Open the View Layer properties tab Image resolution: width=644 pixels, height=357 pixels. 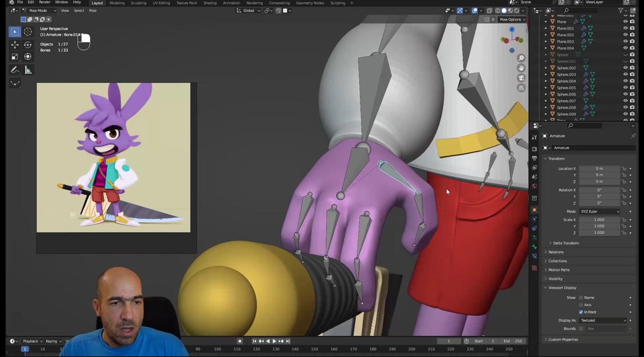(534, 168)
